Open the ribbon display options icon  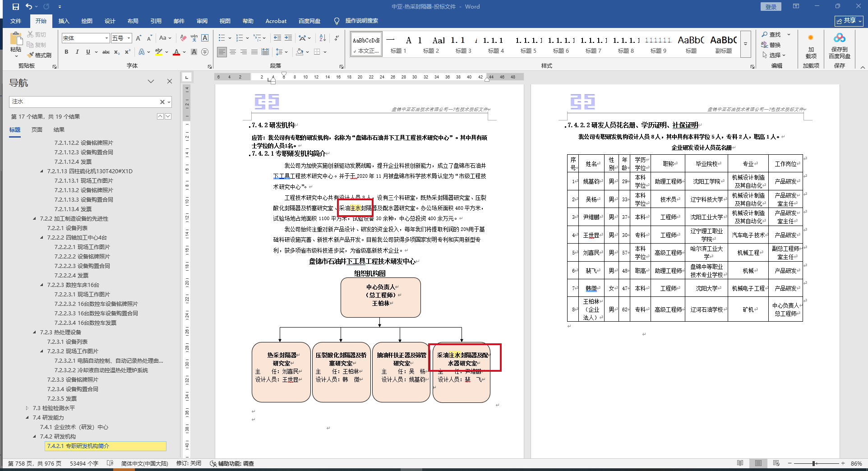(x=796, y=6)
